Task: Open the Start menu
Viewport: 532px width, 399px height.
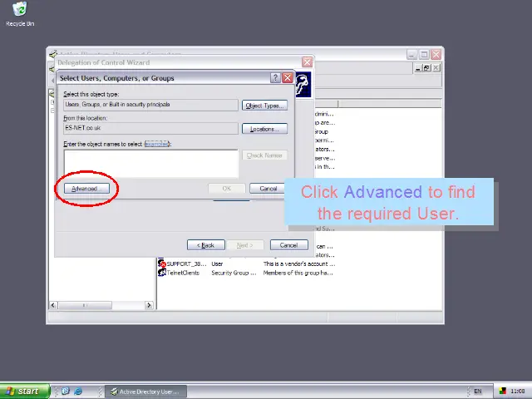Action: [x=22, y=391]
